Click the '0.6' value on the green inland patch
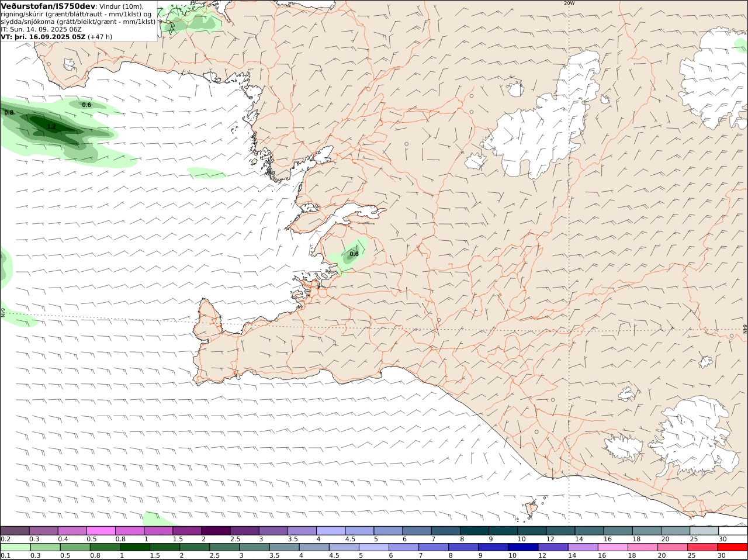Screen dimensions: 748x560 click(x=354, y=254)
